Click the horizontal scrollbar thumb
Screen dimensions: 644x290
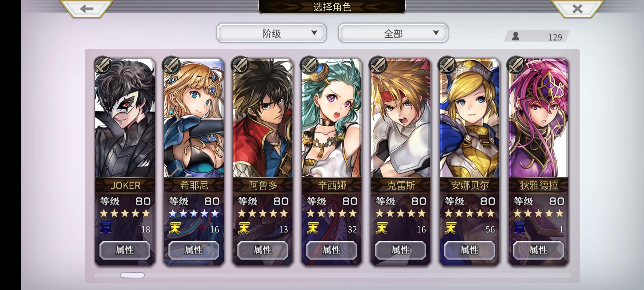[x=132, y=275]
